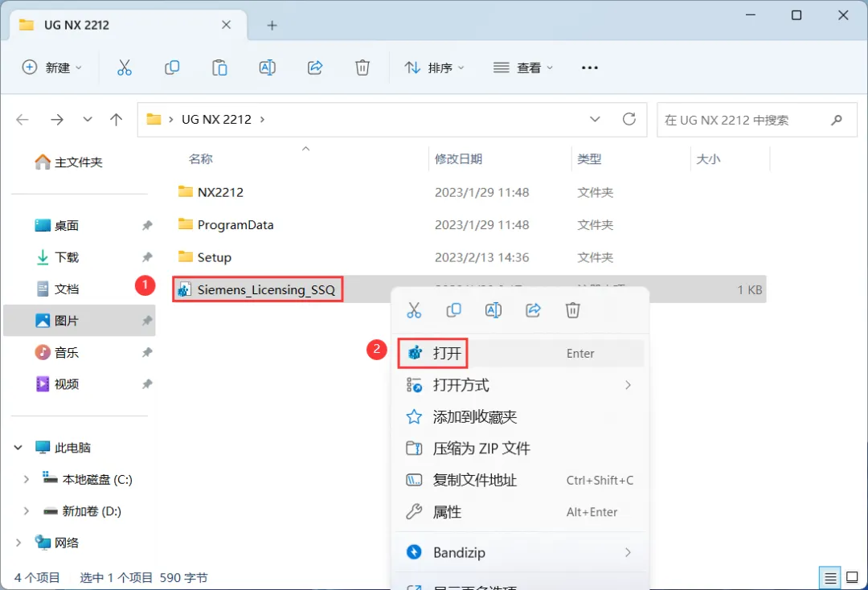868x590 pixels.
Task: Click the Rename icon in the context menu
Action: 493,310
